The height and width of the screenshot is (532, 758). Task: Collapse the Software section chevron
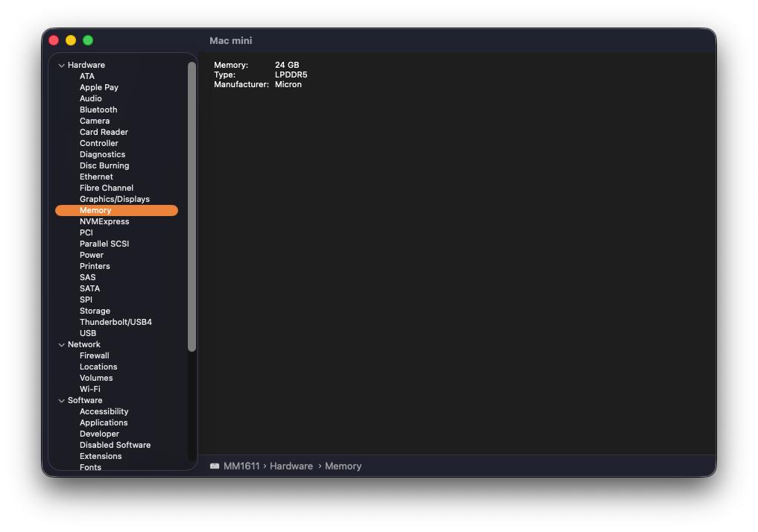[62, 401]
